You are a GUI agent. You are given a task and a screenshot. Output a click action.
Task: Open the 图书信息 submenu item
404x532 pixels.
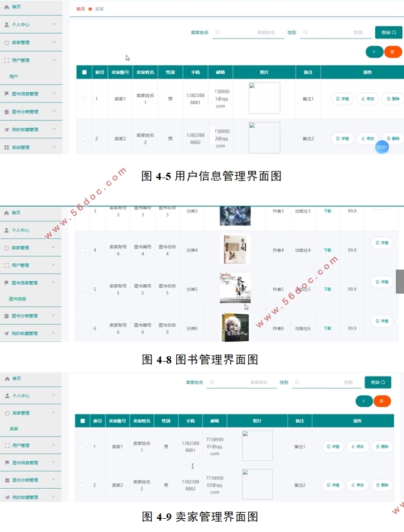[17, 298]
